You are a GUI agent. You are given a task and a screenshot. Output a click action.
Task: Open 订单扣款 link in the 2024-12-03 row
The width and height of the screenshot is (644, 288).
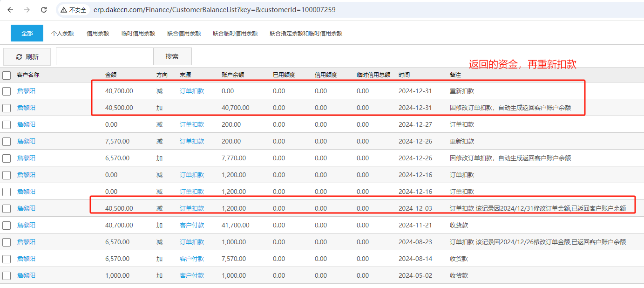tap(192, 208)
